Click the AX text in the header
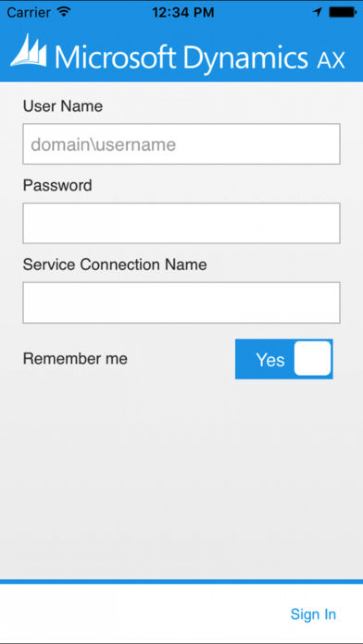The width and height of the screenshot is (363, 644). pyautogui.click(x=331, y=61)
